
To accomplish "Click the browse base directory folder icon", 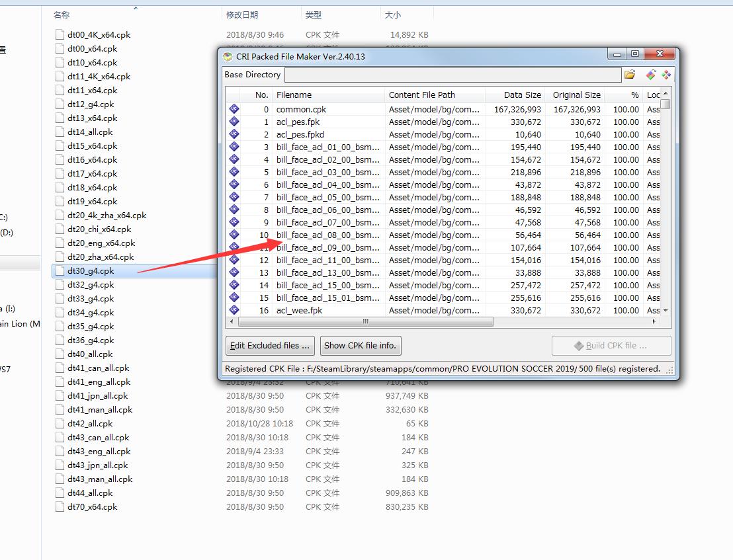I will [x=630, y=75].
